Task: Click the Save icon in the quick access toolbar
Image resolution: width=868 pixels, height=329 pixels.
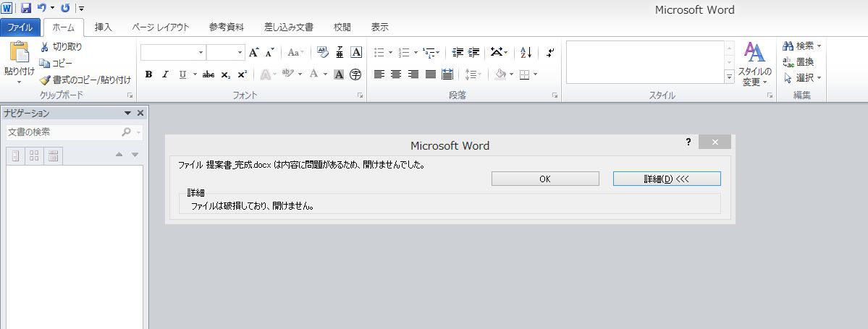Action: pyautogui.click(x=25, y=8)
